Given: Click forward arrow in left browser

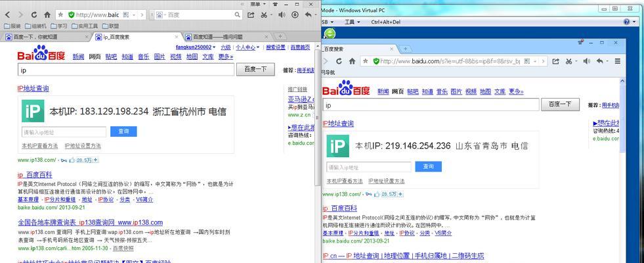Looking at the screenshot, I should 20,15.
